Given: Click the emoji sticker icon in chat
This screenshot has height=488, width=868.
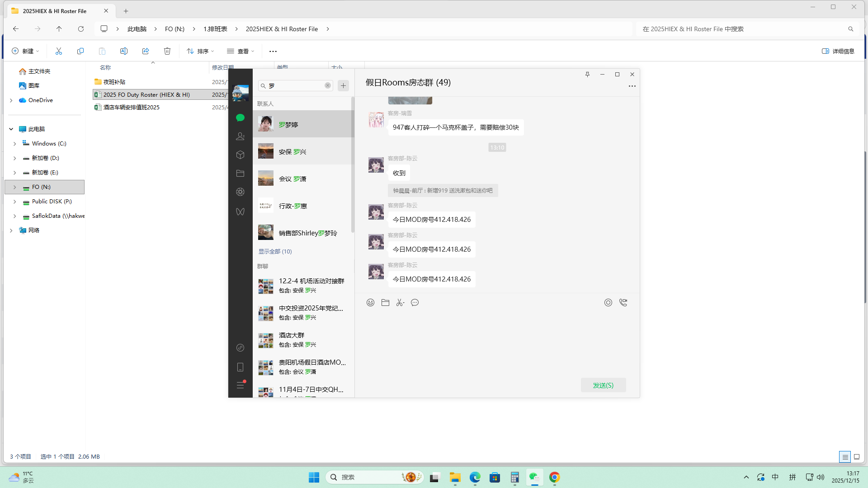Looking at the screenshot, I should (x=370, y=303).
